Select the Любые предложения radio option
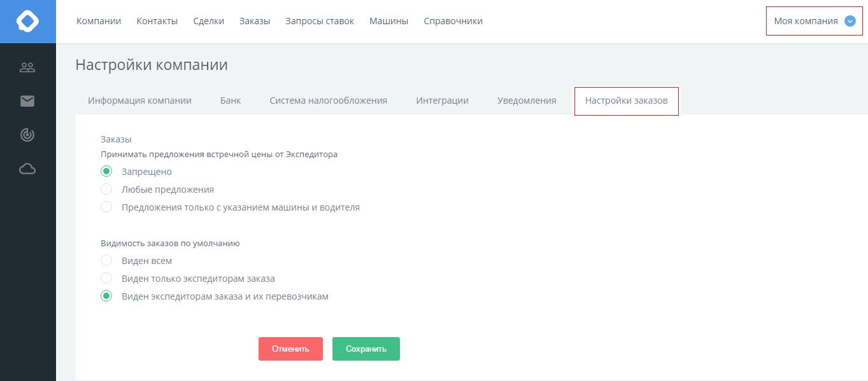868x381 pixels. click(x=107, y=189)
